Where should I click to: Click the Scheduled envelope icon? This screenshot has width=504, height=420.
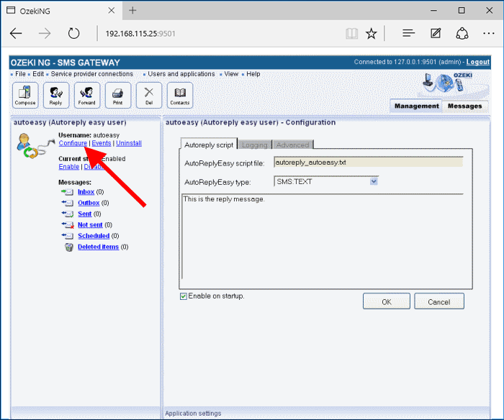(x=68, y=236)
